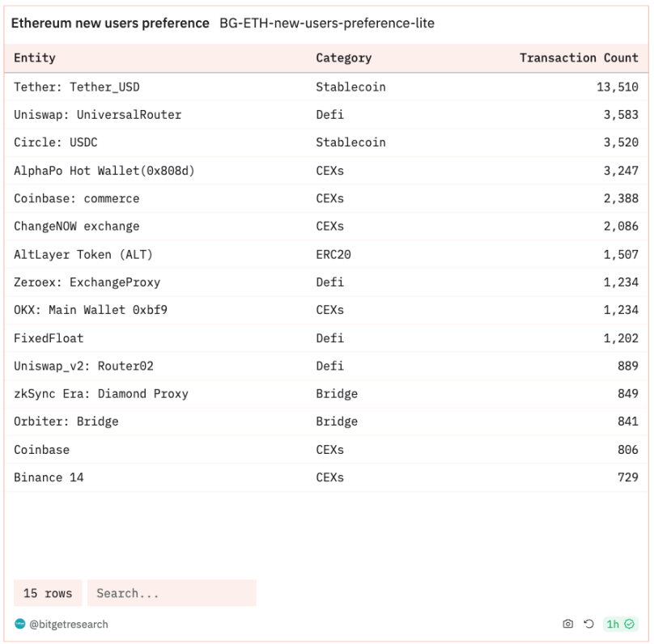Click the 15 rows button

point(48,593)
